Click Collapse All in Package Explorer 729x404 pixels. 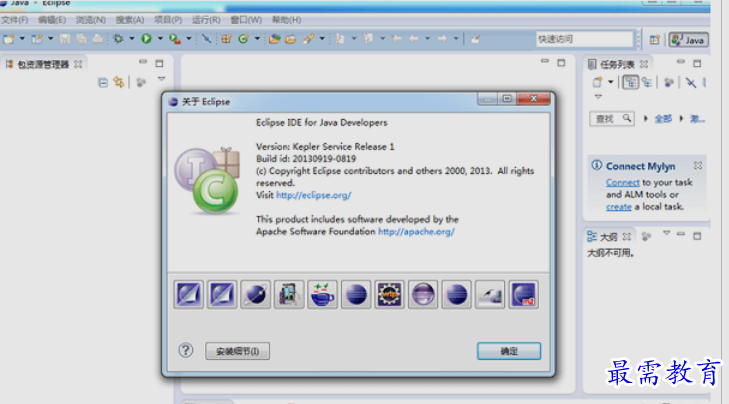click(103, 83)
